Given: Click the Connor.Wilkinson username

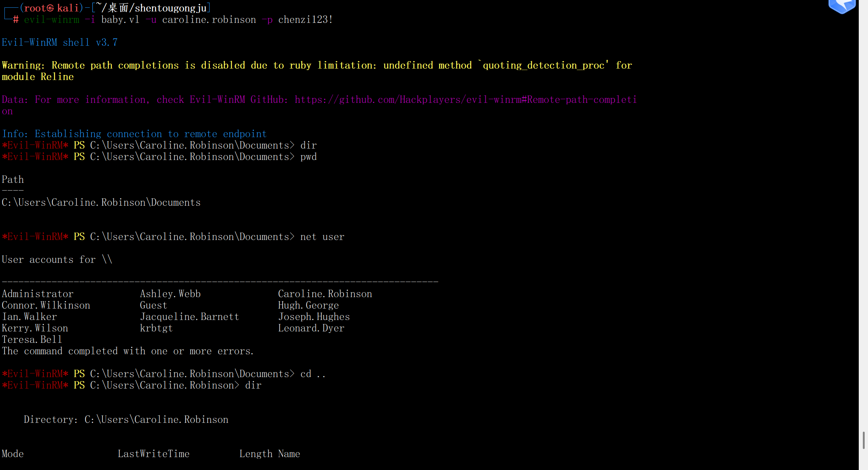Looking at the screenshot, I should click(x=46, y=305).
